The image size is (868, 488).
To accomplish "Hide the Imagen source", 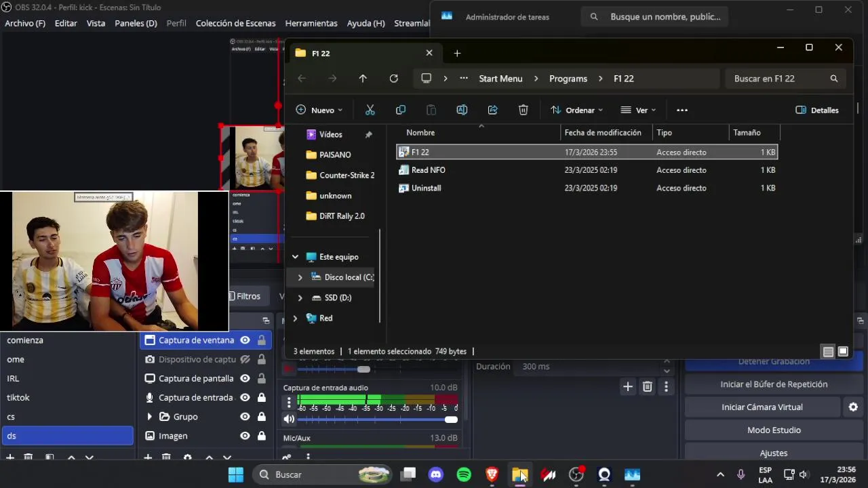I will 245,436.
